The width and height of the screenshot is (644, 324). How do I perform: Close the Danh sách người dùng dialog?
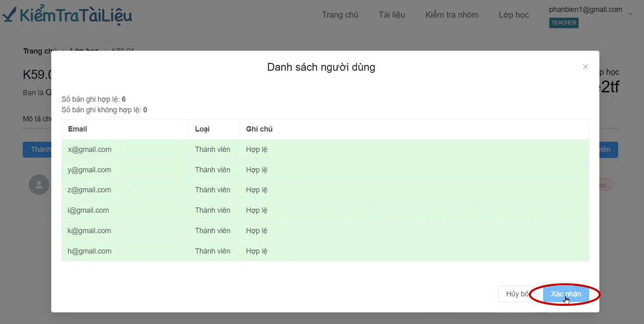click(x=585, y=67)
